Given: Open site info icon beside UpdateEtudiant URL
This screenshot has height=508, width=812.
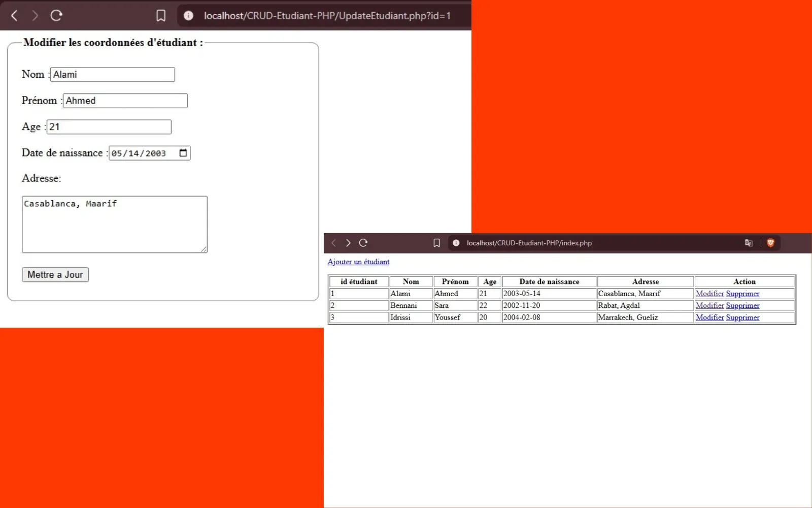Looking at the screenshot, I should click(x=188, y=16).
